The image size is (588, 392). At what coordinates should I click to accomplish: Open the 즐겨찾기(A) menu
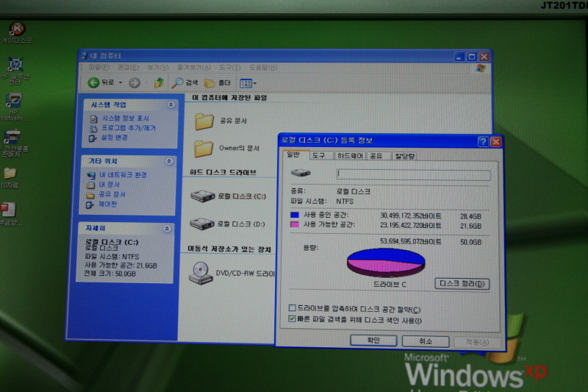(194, 68)
